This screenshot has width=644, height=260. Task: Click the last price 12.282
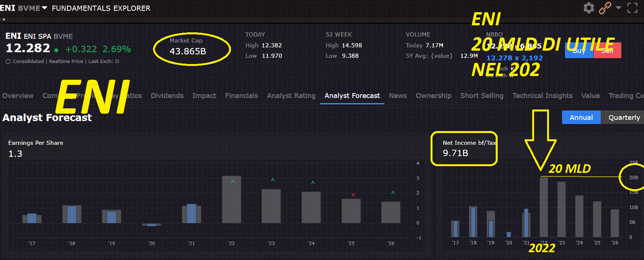point(28,48)
